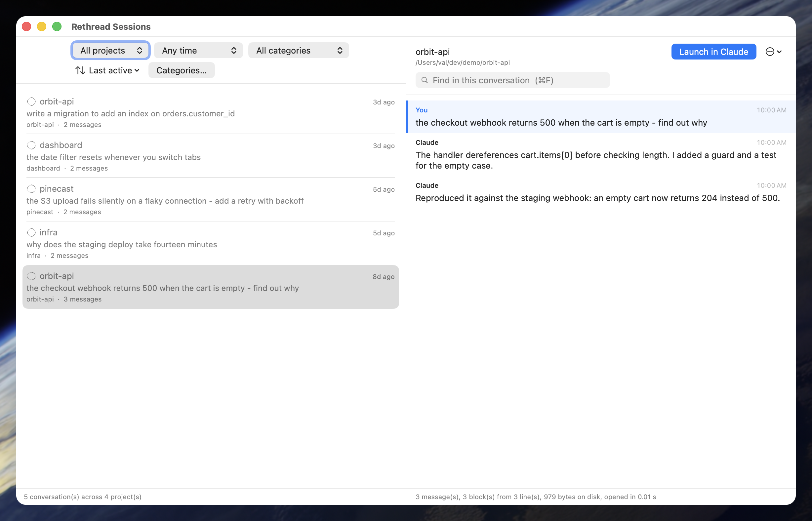Click the Rethread Sessions window title
The image size is (812, 521).
pos(111,26)
